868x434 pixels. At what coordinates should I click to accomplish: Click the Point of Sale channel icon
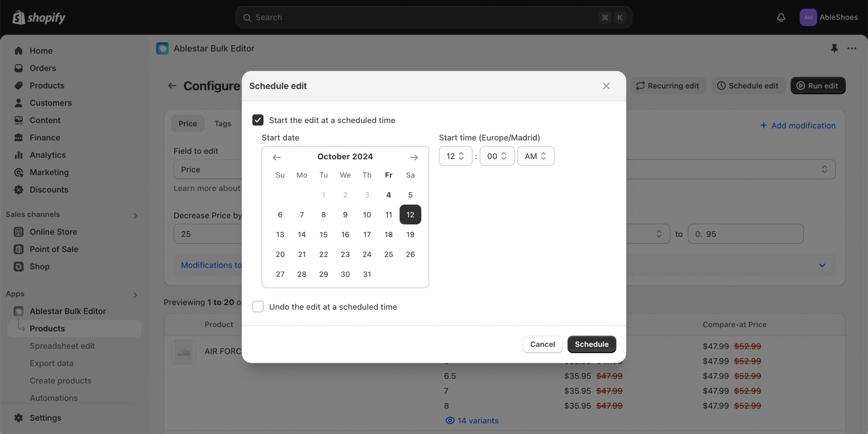point(18,249)
